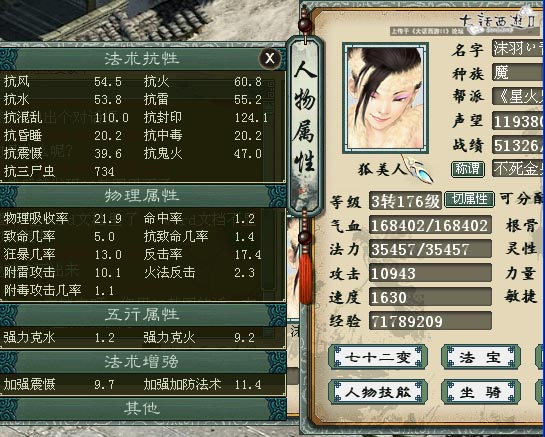Click the 人物属性 vertical tab banner
545x437 pixels.
pyautogui.click(x=305, y=125)
